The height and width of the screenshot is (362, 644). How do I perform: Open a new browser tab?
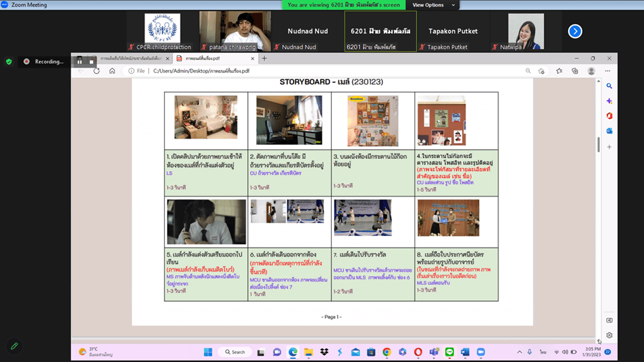(264, 58)
